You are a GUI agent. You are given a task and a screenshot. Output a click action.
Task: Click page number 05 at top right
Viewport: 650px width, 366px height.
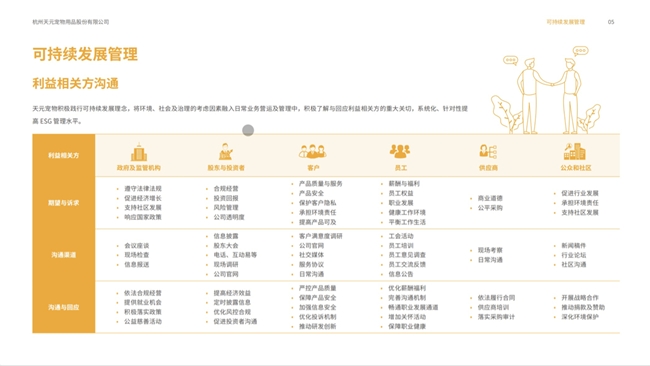coord(611,22)
